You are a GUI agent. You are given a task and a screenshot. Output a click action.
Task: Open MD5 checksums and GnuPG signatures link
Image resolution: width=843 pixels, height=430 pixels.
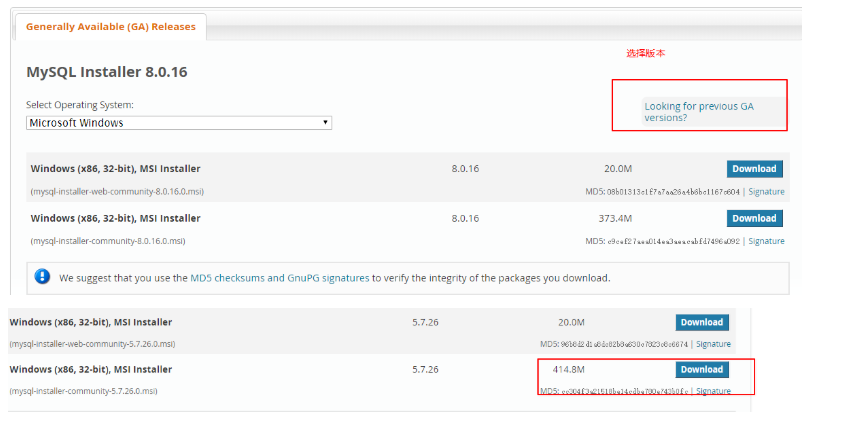[x=280, y=278]
